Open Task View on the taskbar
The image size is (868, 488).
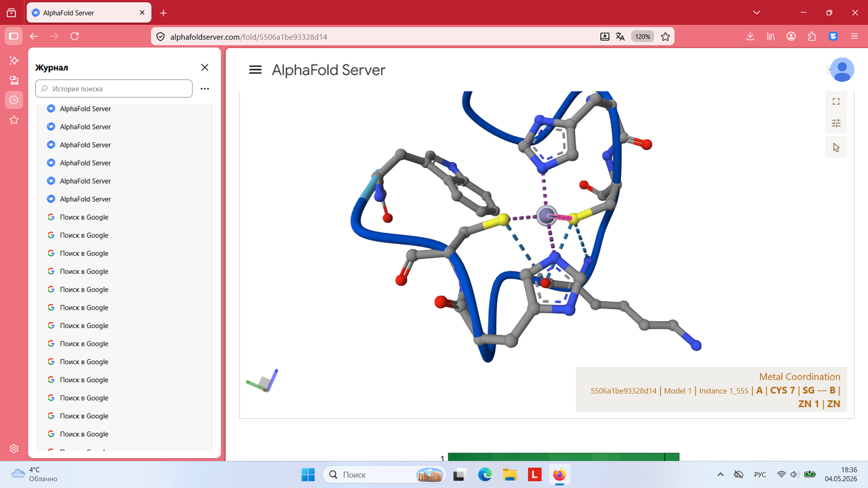[460, 474]
